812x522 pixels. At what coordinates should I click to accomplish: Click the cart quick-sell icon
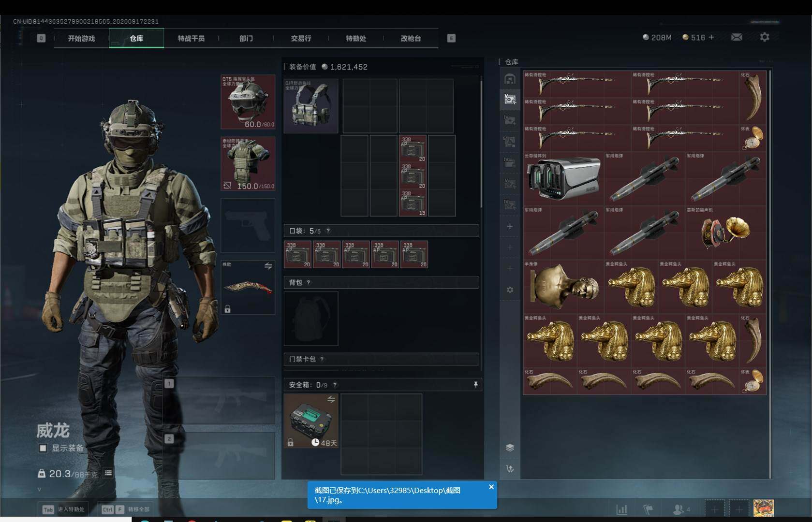click(510, 469)
